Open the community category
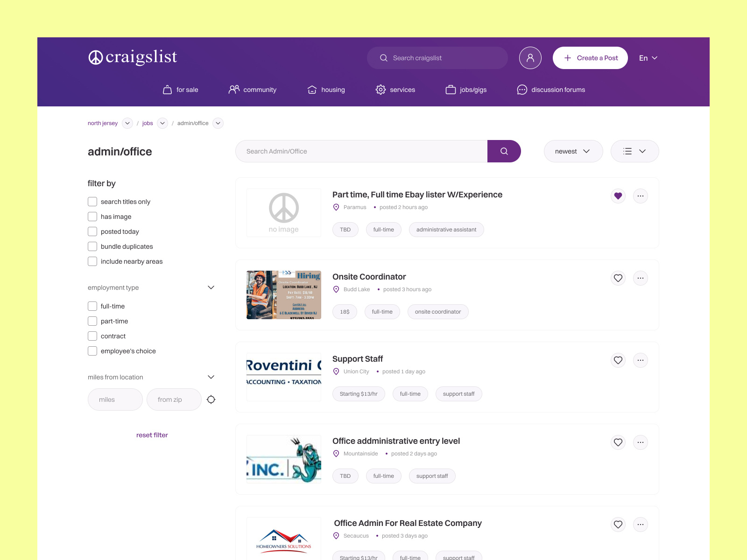The height and width of the screenshot is (560, 747). click(x=253, y=90)
